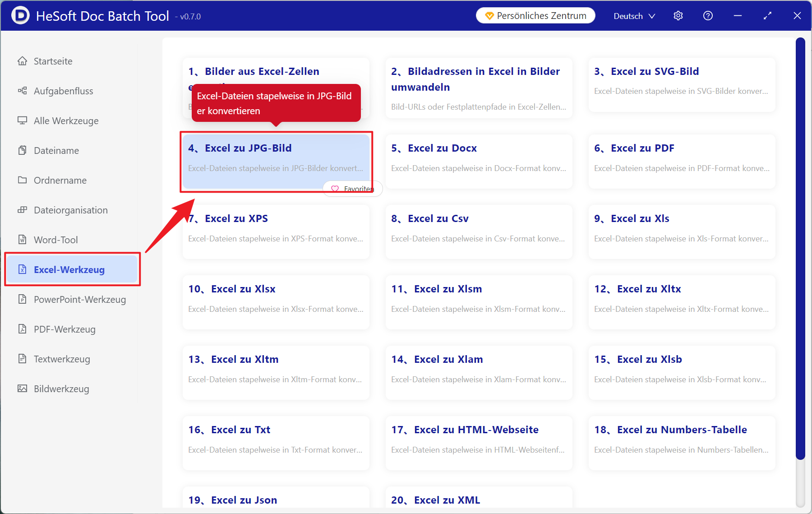Select Dateiorganisation in sidebar
Viewport: 812px width, 514px height.
tap(72, 210)
